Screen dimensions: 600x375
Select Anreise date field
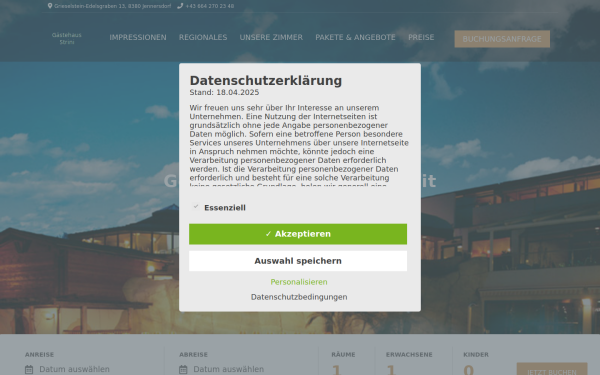(x=74, y=369)
